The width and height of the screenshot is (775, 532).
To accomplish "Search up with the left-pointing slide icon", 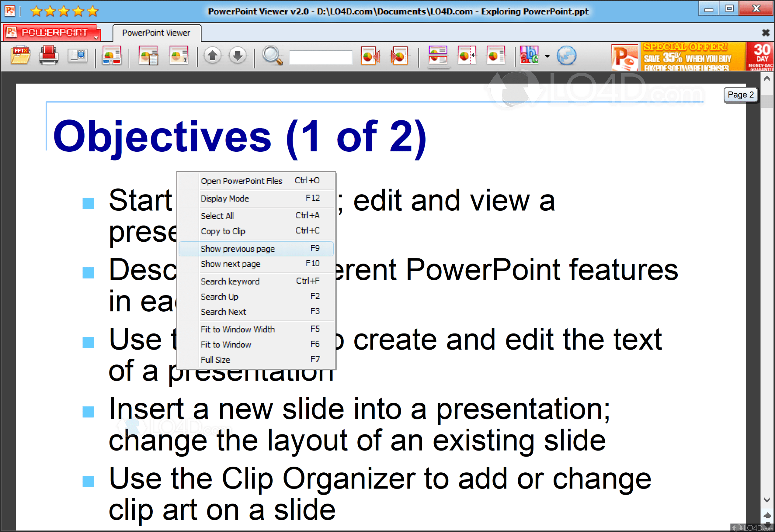I will tap(370, 55).
